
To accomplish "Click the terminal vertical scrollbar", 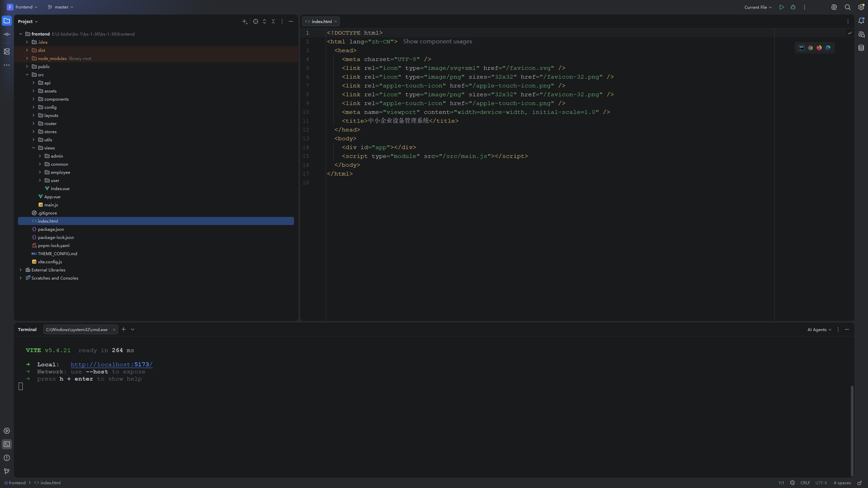I will [852, 430].
